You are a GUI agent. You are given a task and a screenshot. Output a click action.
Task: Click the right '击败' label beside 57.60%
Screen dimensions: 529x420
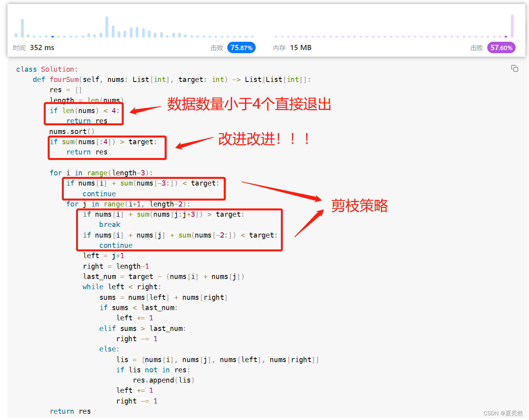click(x=477, y=48)
